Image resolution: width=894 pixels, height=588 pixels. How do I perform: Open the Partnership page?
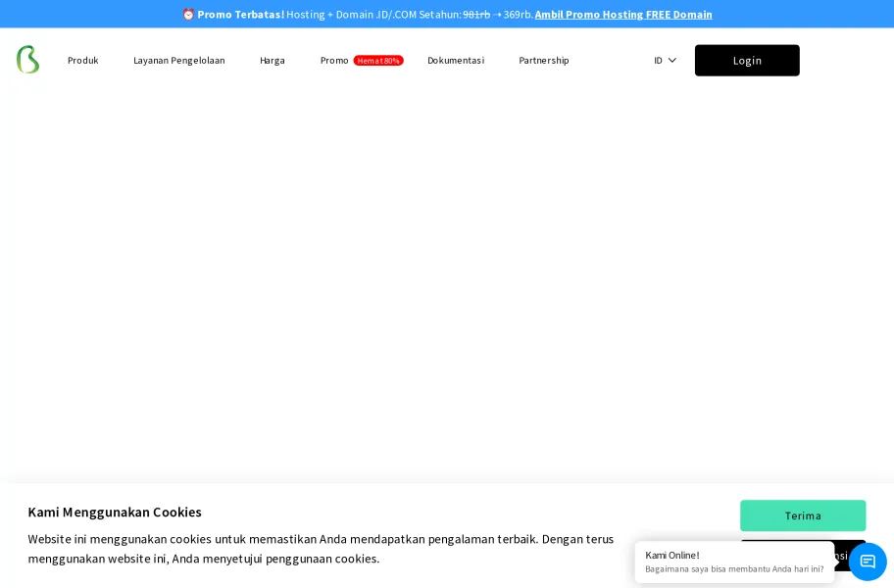pos(544,61)
